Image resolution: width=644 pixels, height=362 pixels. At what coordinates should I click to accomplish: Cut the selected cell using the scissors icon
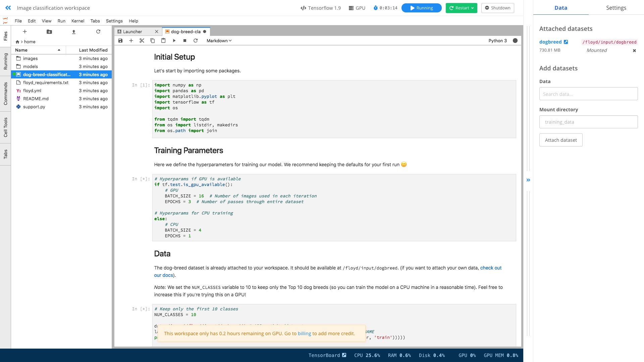[142, 41]
